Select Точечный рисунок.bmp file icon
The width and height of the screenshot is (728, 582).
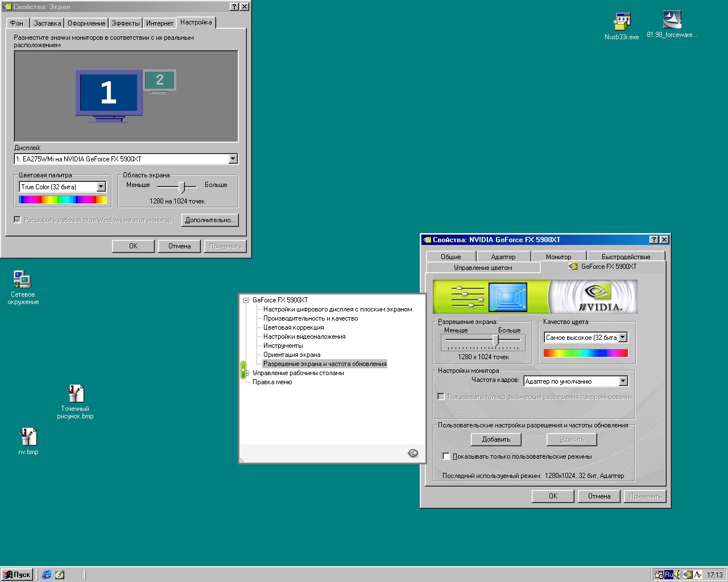pos(75,394)
